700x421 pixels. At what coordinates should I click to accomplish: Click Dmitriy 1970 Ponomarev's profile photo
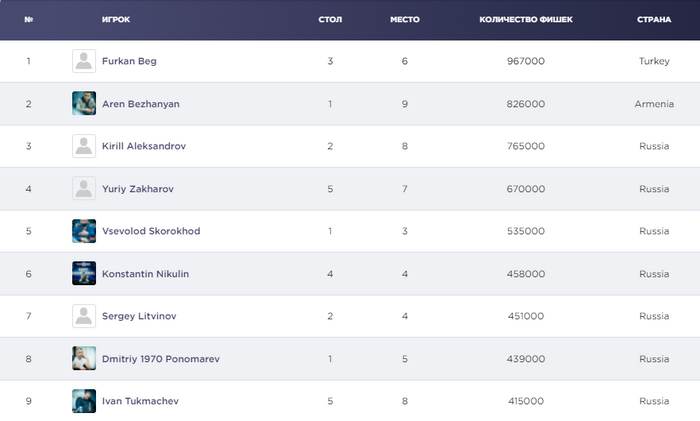coord(84,358)
